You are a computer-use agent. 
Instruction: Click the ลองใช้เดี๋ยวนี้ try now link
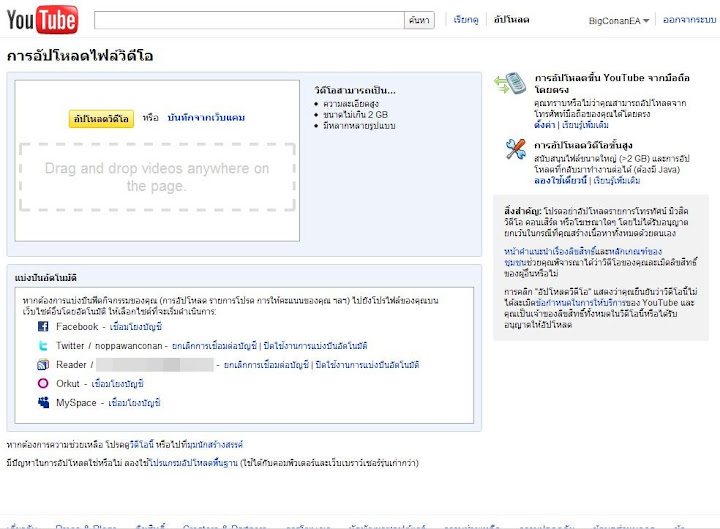point(560,180)
